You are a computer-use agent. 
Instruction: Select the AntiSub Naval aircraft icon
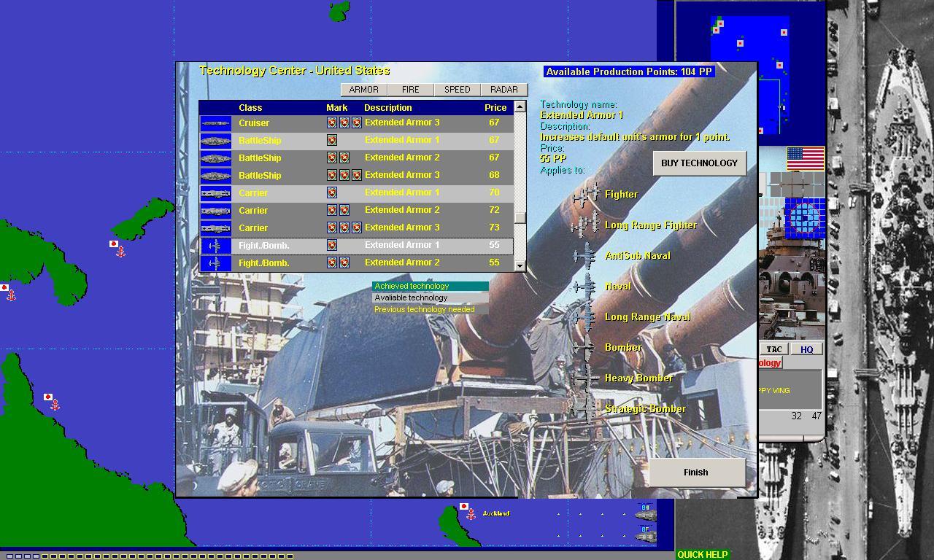tap(584, 255)
